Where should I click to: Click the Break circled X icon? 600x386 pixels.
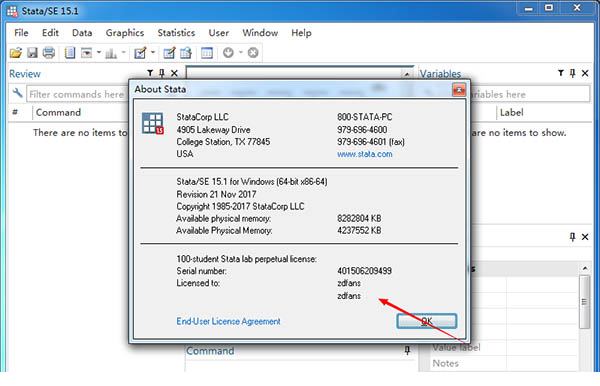tap(253, 53)
